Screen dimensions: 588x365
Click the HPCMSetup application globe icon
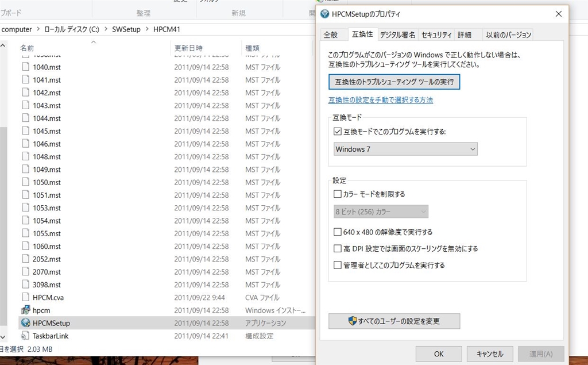25,322
